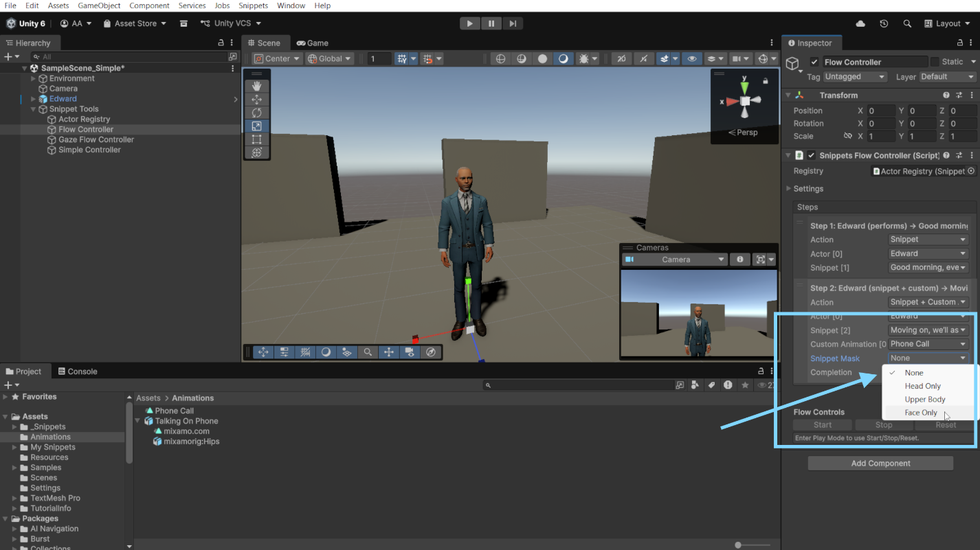Open the cloud services icon

point(860,23)
